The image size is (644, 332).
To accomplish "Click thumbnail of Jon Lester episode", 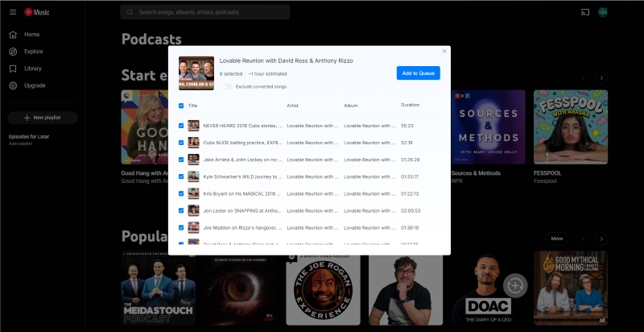I will (x=193, y=211).
